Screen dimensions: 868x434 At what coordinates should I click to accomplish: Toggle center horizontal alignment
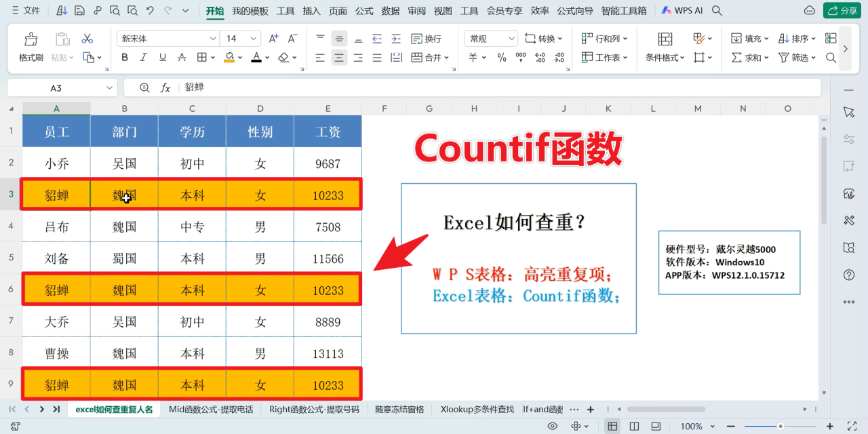click(x=339, y=58)
